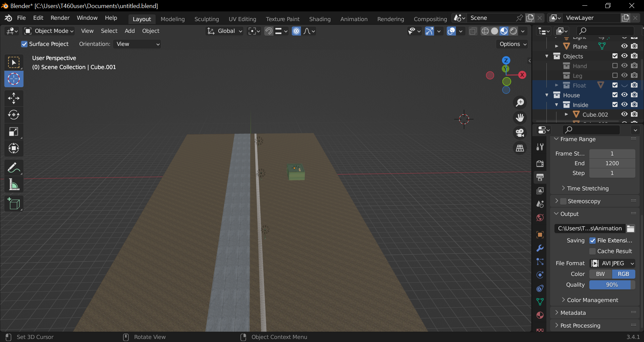Image resolution: width=644 pixels, height=342 pixels.
Task: Select the Rotate tool
Action: tap(14, 115)
